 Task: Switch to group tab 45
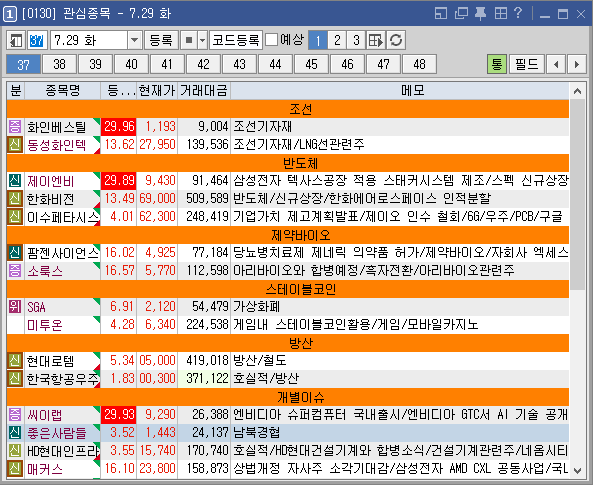coord(311,64)
